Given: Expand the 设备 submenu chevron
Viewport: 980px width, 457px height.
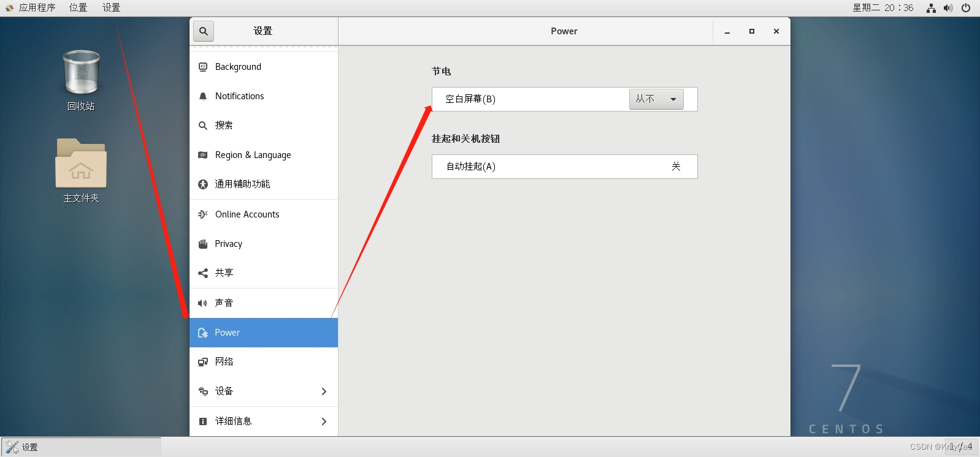Looking at the screenshot, I should pyautogui.click(x=324, y=391).
